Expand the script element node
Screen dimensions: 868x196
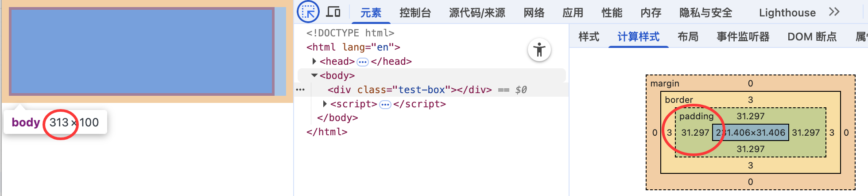(325, 104)
